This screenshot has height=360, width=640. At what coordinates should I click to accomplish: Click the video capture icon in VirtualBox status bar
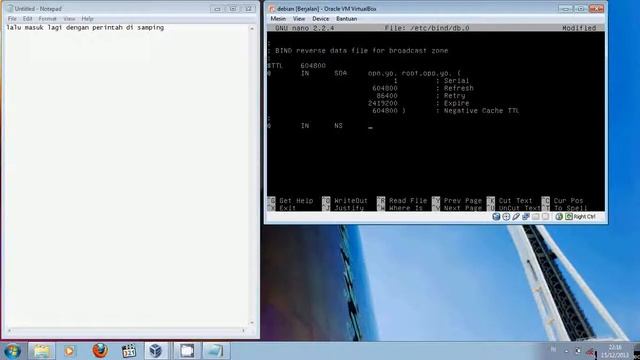pyautogui.click(x=545, y=217)
